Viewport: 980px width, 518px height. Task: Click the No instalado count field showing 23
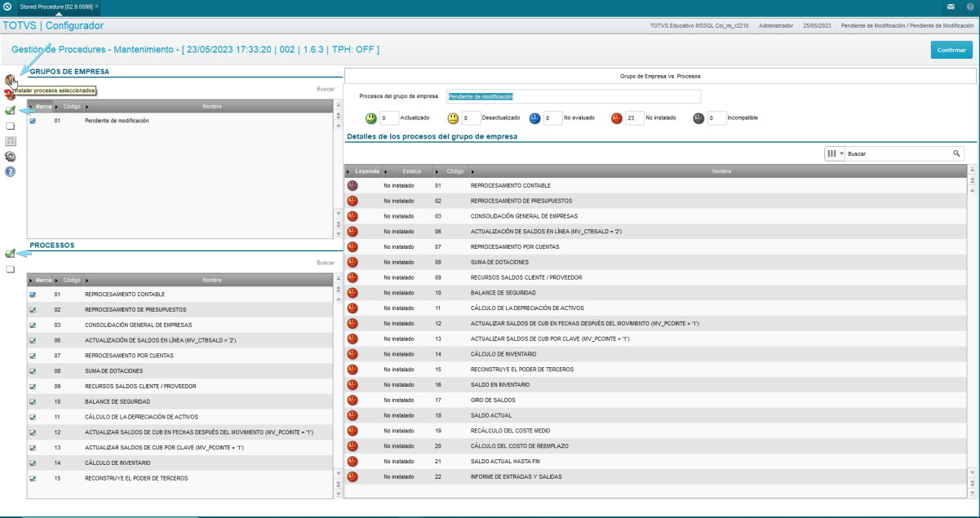(x=634, y=117)
